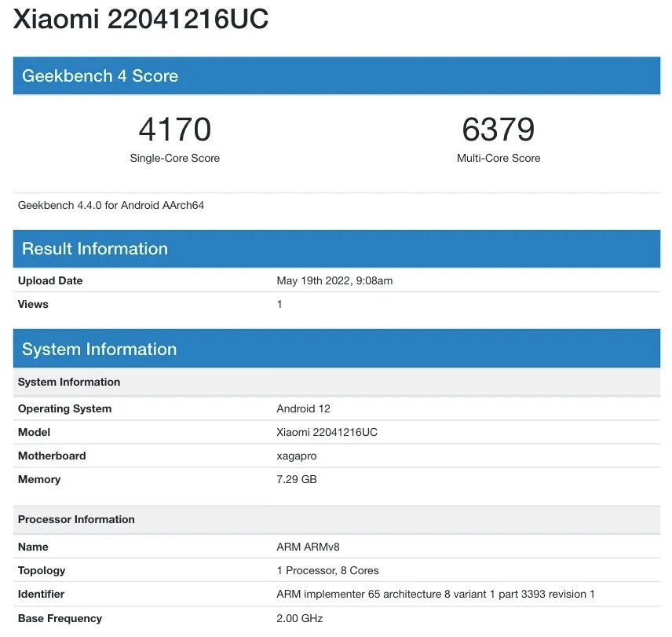Select the Model row showing Xiaomi 22041216UC
Image resolution: width=672 pixels, height=637 pixels.
coord(33,432)
